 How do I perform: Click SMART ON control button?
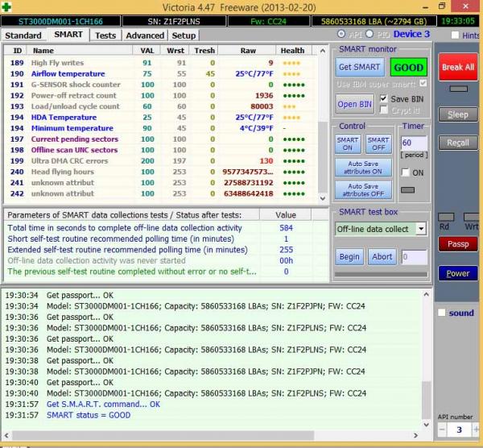(348, 144)
